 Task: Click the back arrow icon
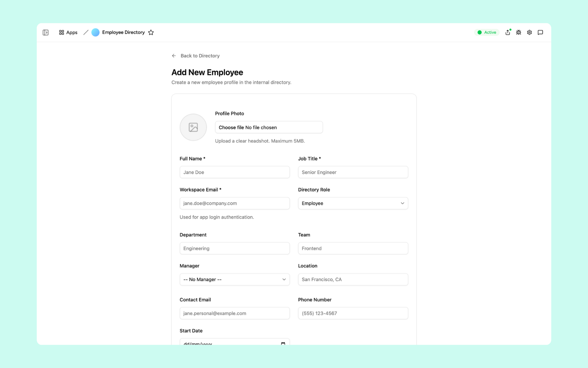coord(174,56)
